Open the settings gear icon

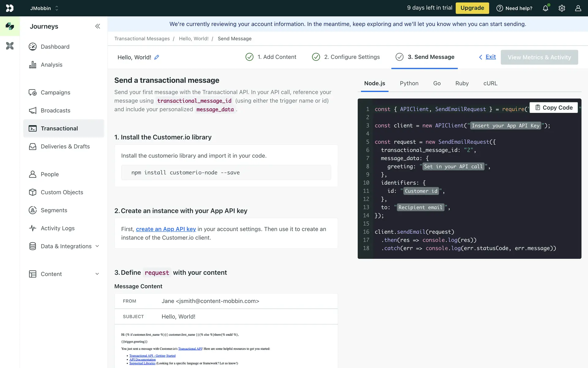562,8
